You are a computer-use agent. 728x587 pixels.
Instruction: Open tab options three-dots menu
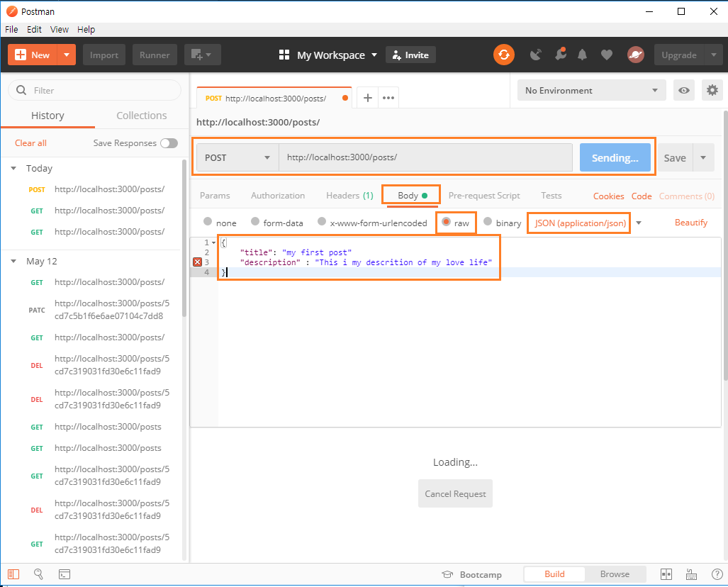click(x=388, y=98)
